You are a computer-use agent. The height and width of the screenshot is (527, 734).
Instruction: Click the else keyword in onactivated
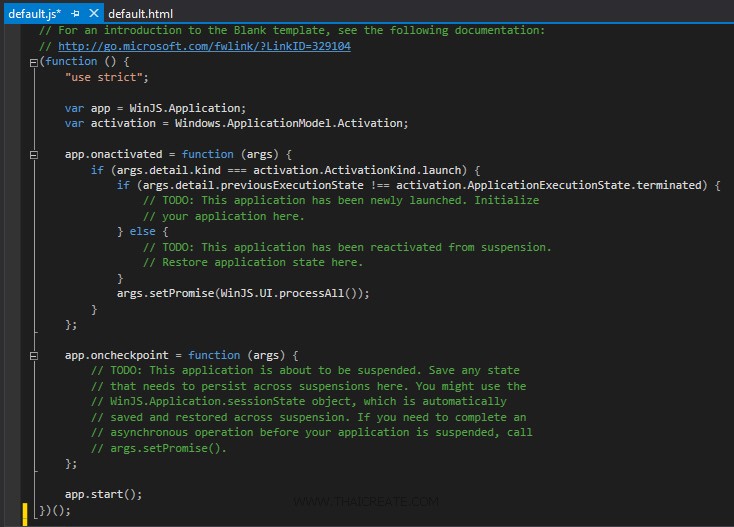click(x=142, y=232)
